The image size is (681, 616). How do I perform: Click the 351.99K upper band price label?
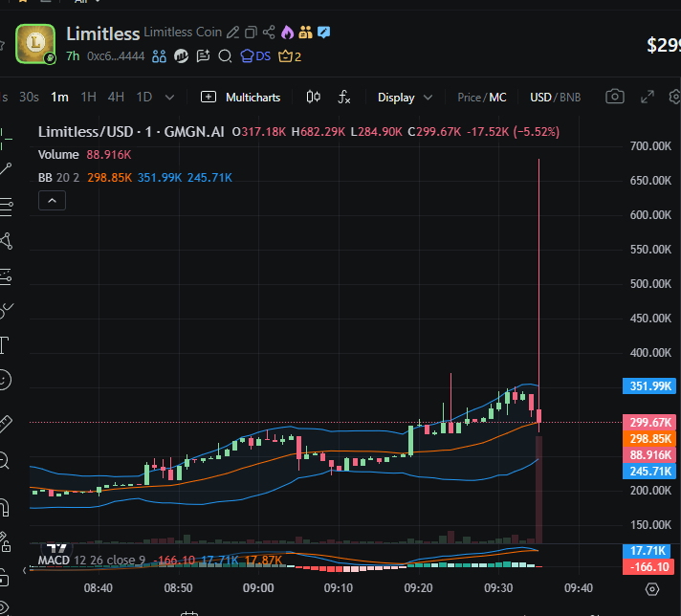click(x=649, y=385)
